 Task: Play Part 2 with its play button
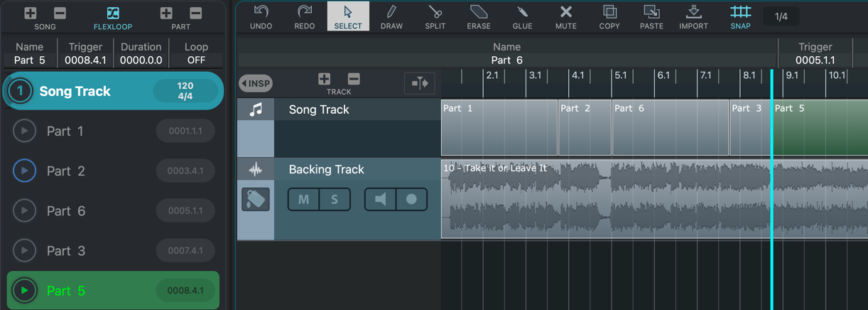pos(24,171)
